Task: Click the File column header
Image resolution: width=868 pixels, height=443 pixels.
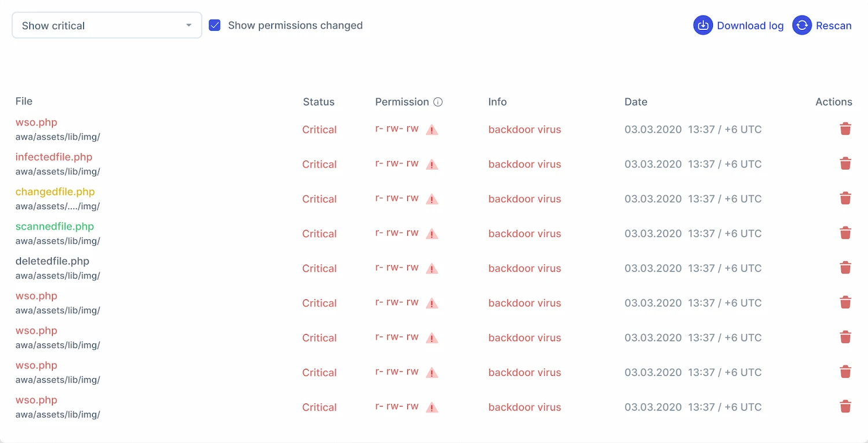Action: point(24,101)
